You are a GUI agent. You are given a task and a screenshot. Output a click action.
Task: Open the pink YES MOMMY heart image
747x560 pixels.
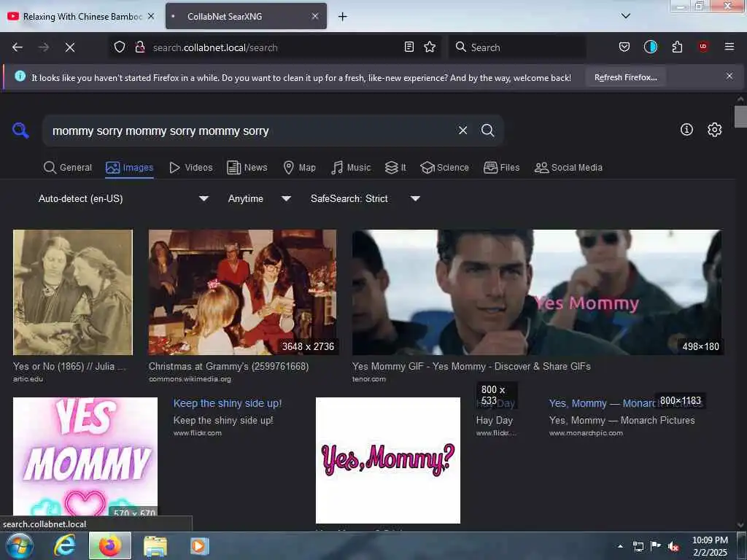[85, 456]
